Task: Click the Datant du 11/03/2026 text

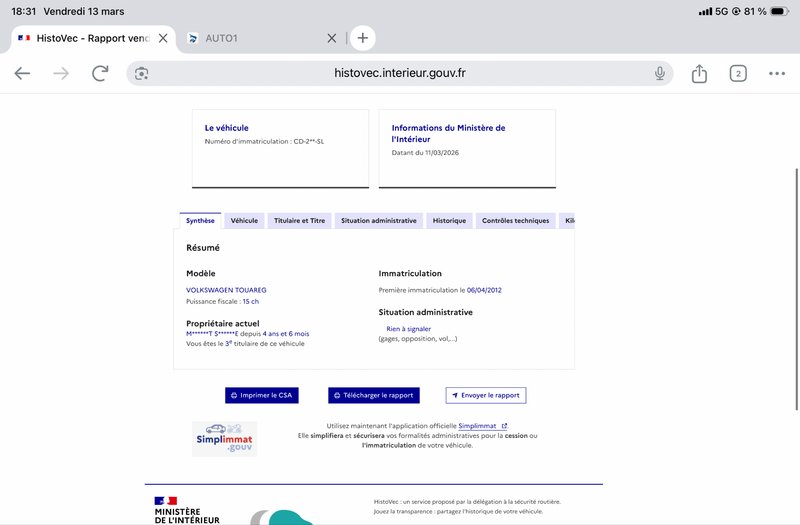Action: 425,153
